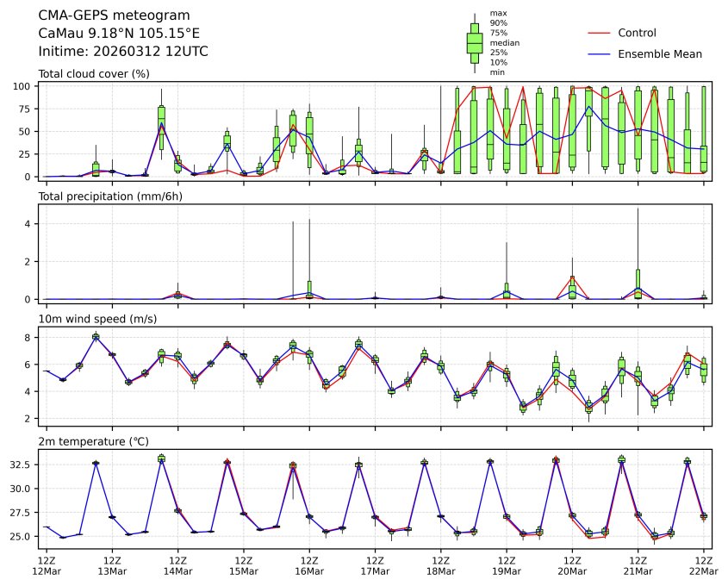Click the 'max' label in box plot legend
728x586 pixels.
497,13
